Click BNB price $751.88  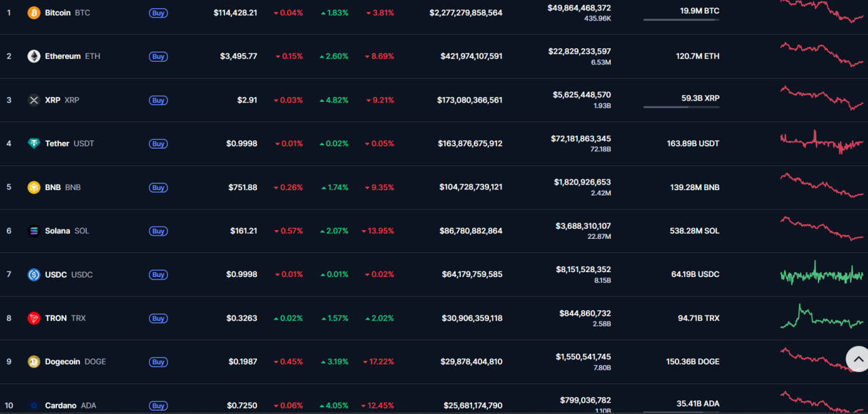pos(243,187)
